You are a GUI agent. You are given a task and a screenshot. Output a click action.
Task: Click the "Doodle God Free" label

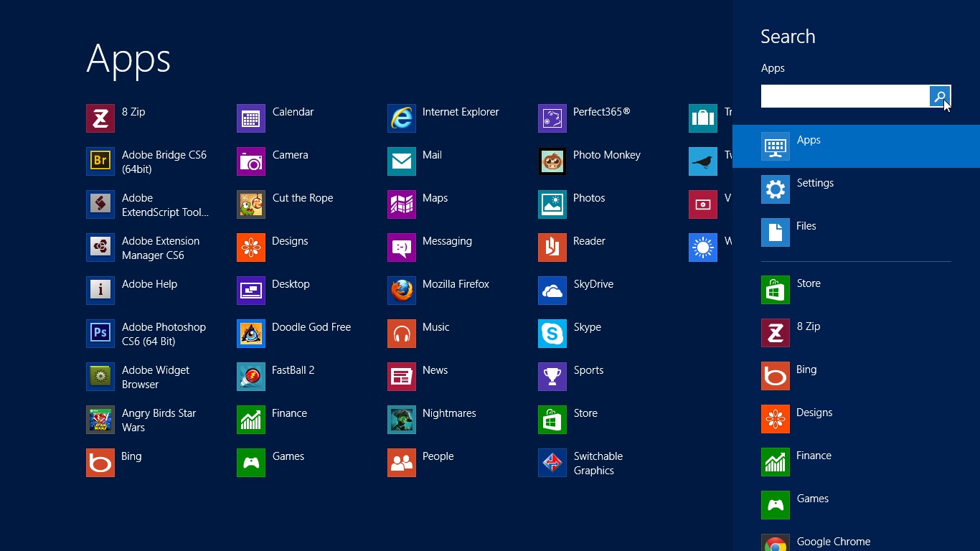point(311,327)
